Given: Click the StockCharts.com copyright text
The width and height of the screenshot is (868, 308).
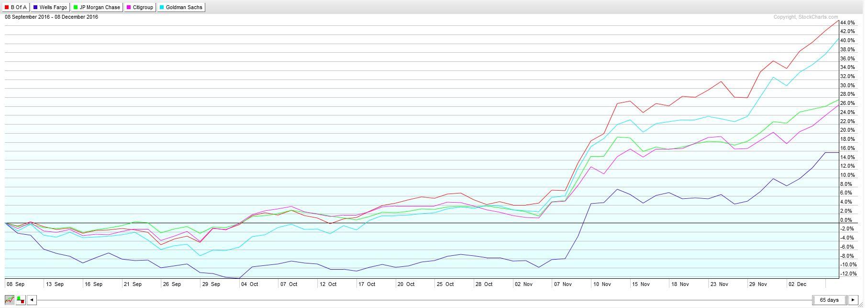Looking at the screenshot, I should (x=806, y=17).
